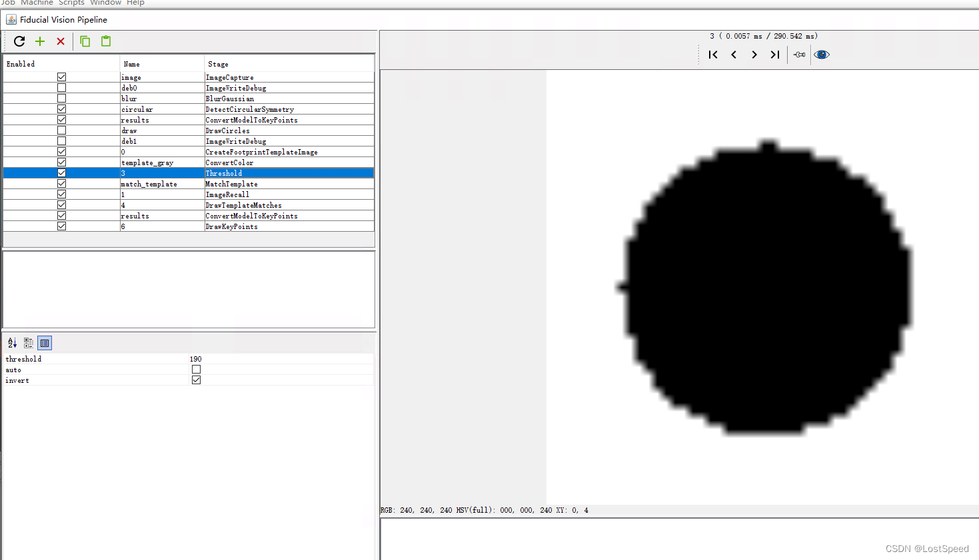
Task: Click the Name column header
Action: (x=162, y=64)
